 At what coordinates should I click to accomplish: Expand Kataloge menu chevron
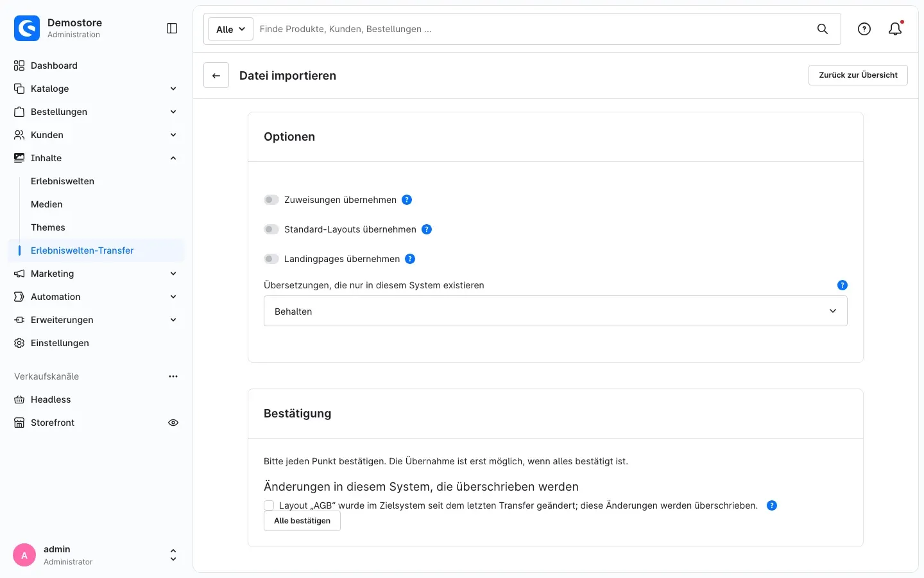point(173,89)
